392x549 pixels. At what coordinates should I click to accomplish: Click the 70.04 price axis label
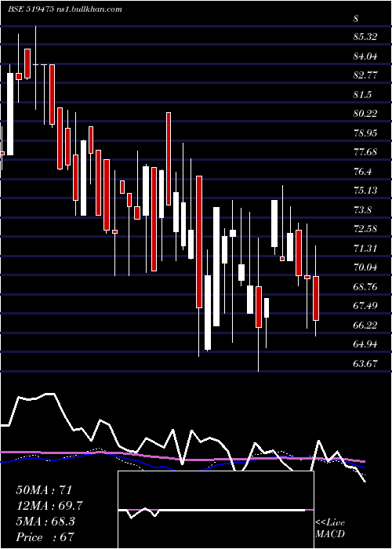(x=365, y=267)
